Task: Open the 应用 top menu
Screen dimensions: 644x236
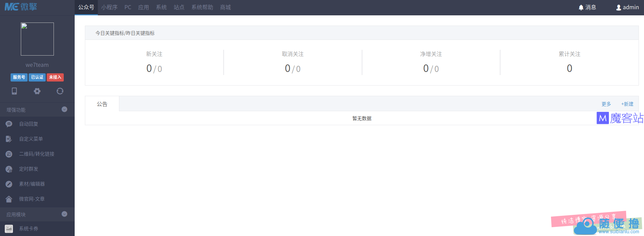Action: (x=144, y=8)
